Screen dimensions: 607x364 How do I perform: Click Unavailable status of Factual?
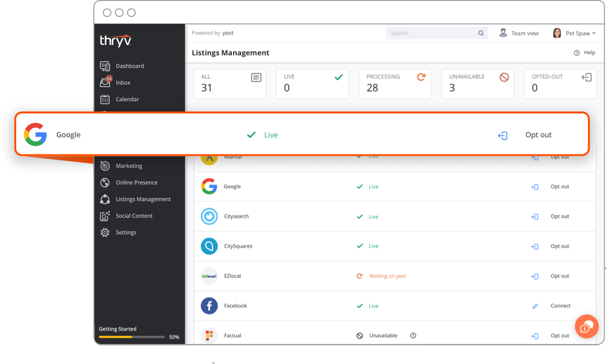(383, 335)
